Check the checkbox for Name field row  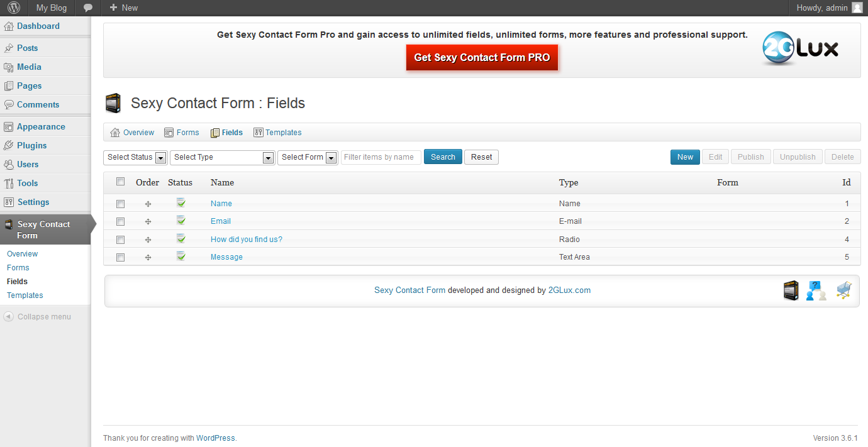pos(121,204)
